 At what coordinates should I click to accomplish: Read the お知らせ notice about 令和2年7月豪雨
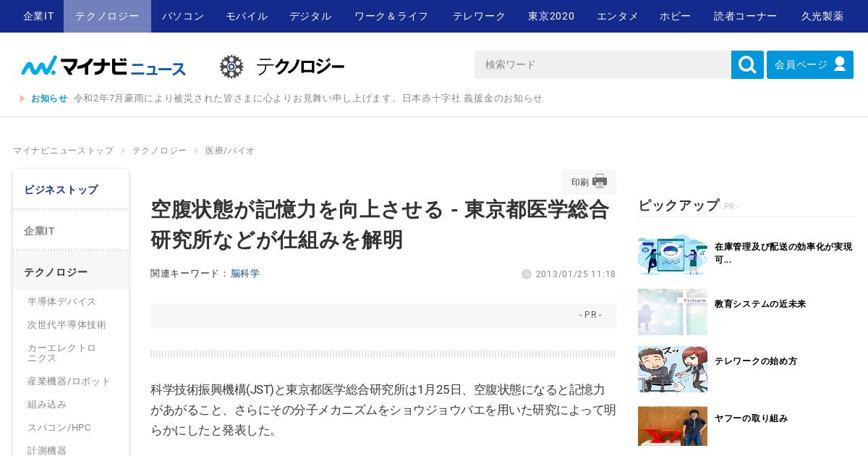(x=308, y=98)
